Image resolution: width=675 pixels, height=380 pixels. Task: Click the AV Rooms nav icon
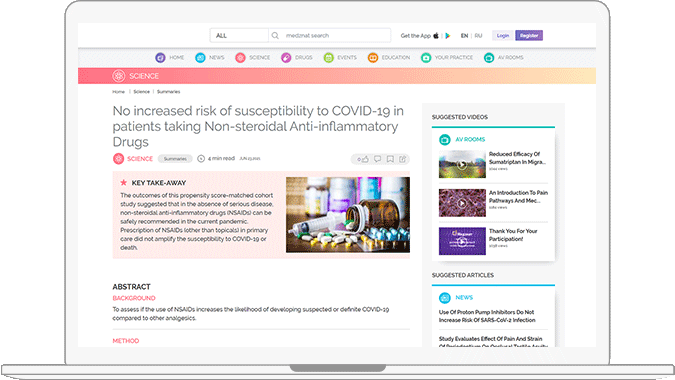pos(489,57)
